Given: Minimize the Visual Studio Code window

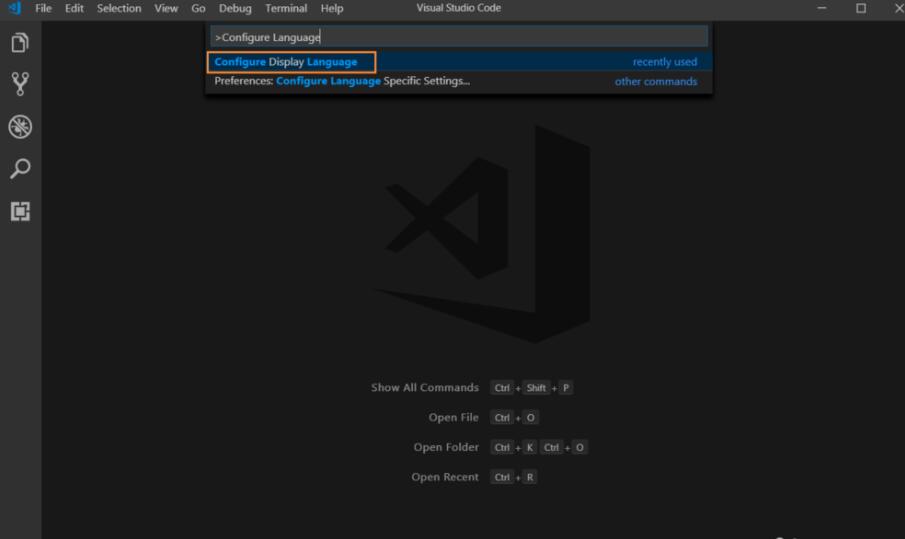Looking at the screenshot, I should click(x=822, y=8).
